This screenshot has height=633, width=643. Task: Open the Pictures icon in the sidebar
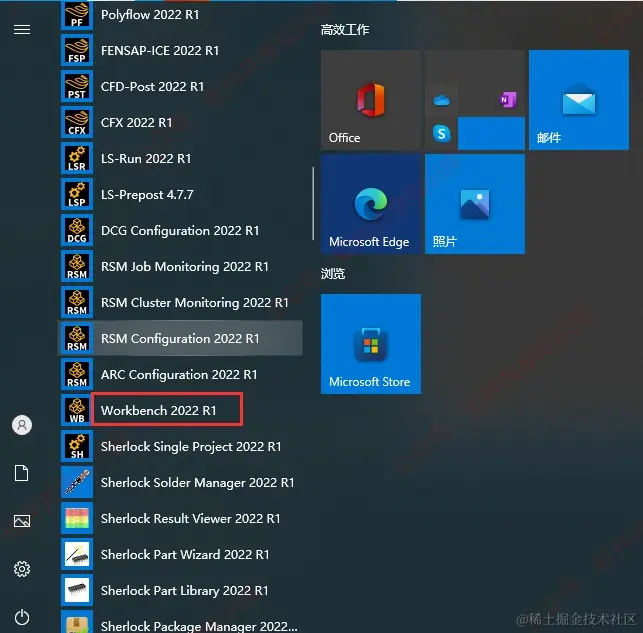(22, 521)
